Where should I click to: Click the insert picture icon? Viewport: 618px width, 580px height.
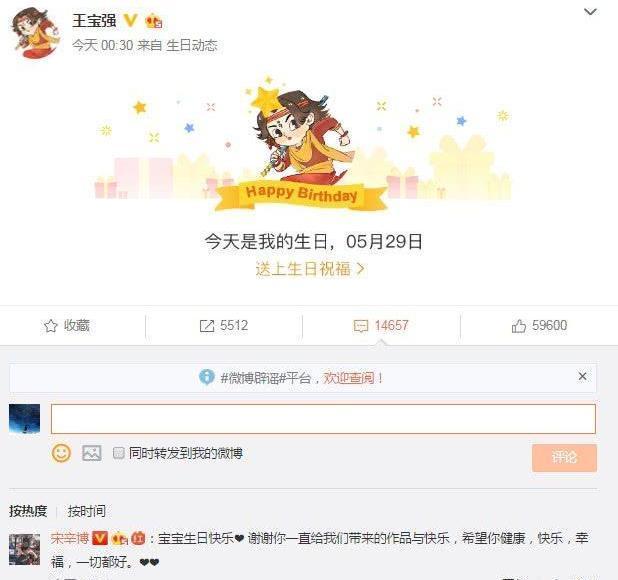tap(91, 453)
